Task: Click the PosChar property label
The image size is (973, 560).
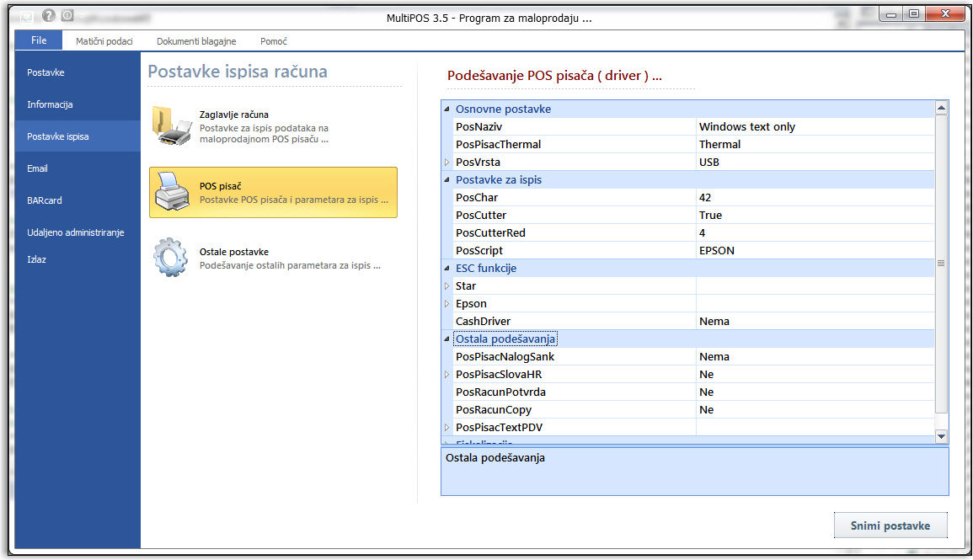Action: (477, 198)
